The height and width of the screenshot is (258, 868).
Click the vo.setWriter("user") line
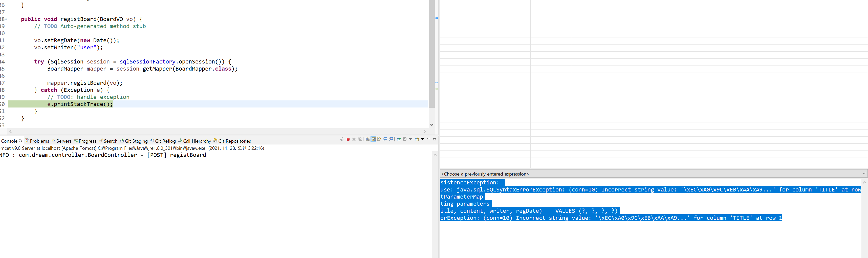click(68, 48)
